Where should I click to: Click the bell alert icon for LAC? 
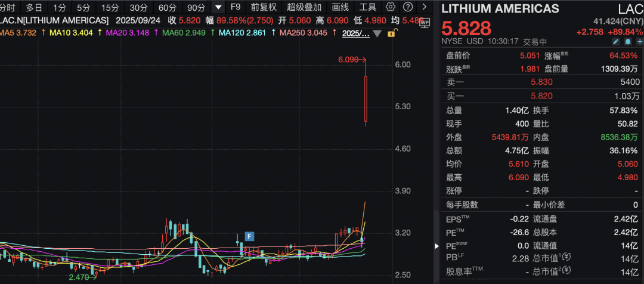pos(627,42)
